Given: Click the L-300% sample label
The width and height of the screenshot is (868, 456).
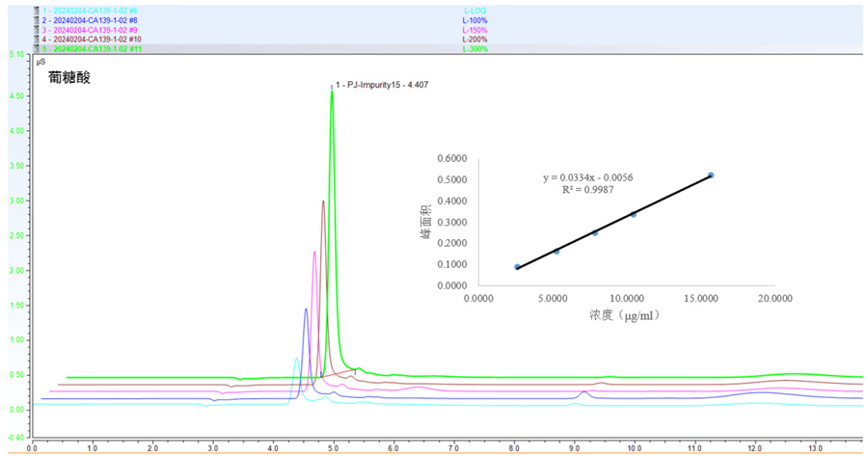Looking at the screenshot, I should point(475,48).
